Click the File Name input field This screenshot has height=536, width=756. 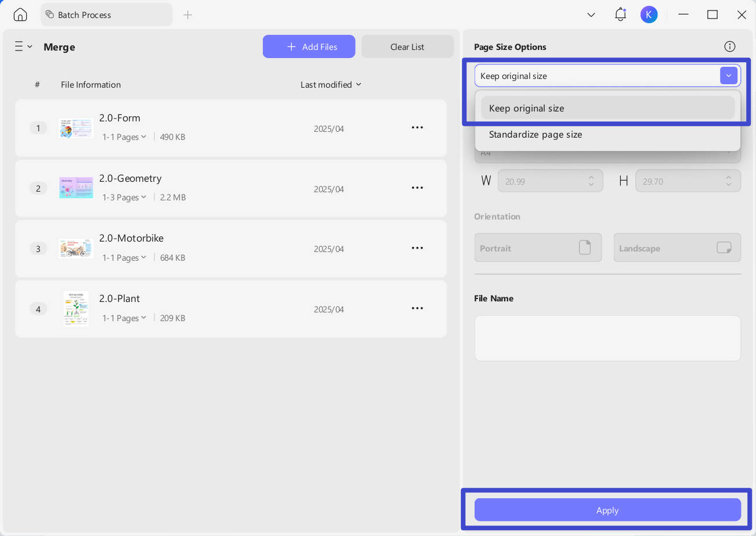pyautogui.click(x=607, y=338)
